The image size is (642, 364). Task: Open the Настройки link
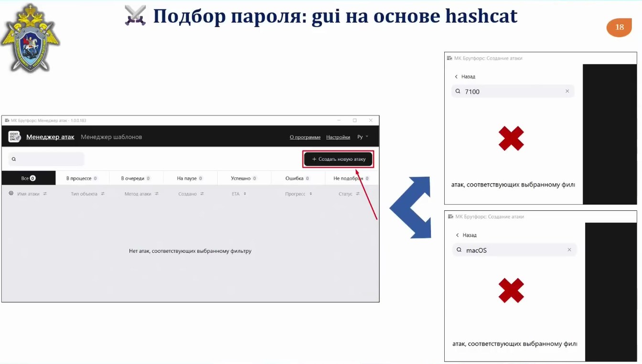(338, 137)
